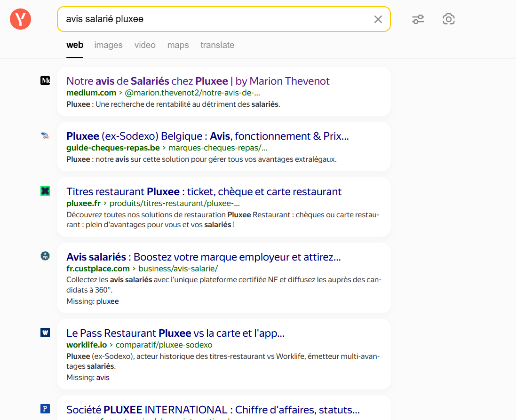Click 'comparatif/pluxee-sodexo' URL path
The width and height of the screenshot is (516, 420).
point(164,345)
